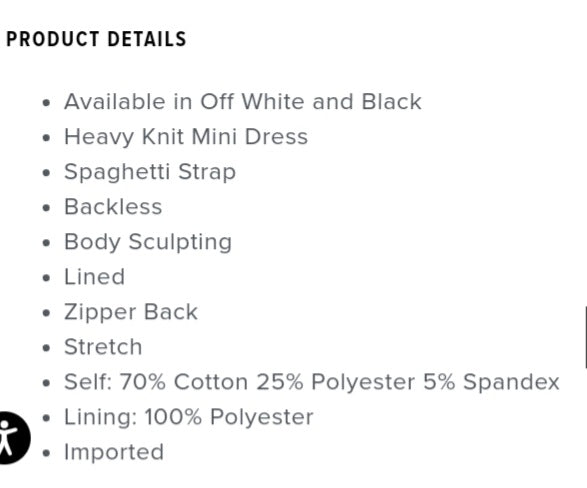Screen dimensions: 587x488
Task: Click the word DETAILS in the heading
Action: [x=147, y=39]
